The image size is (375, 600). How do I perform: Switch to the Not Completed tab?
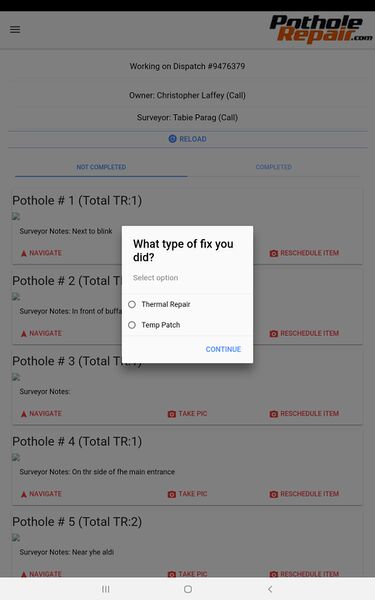click(x=101, y=167)
